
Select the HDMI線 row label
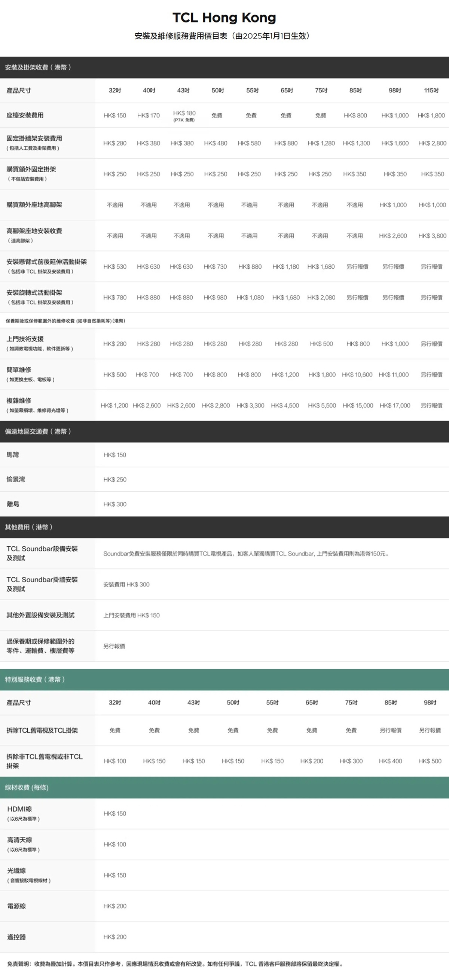[20, 809]
